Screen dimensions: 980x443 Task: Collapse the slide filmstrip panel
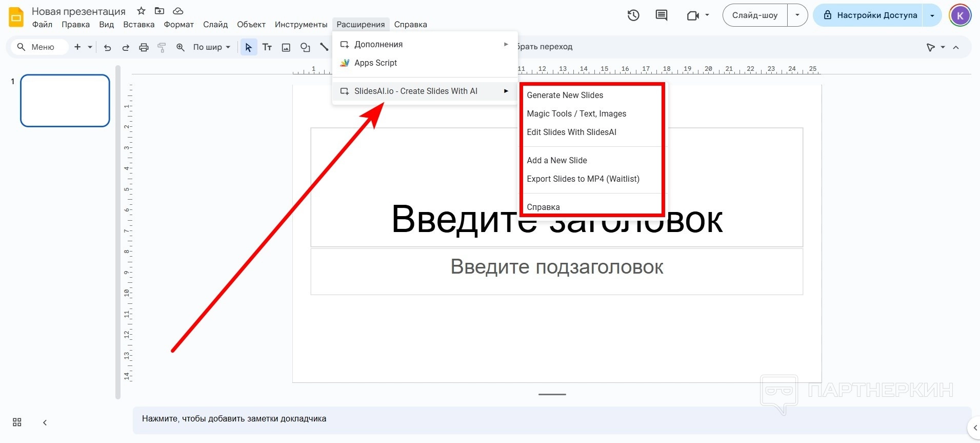[45, 422]
